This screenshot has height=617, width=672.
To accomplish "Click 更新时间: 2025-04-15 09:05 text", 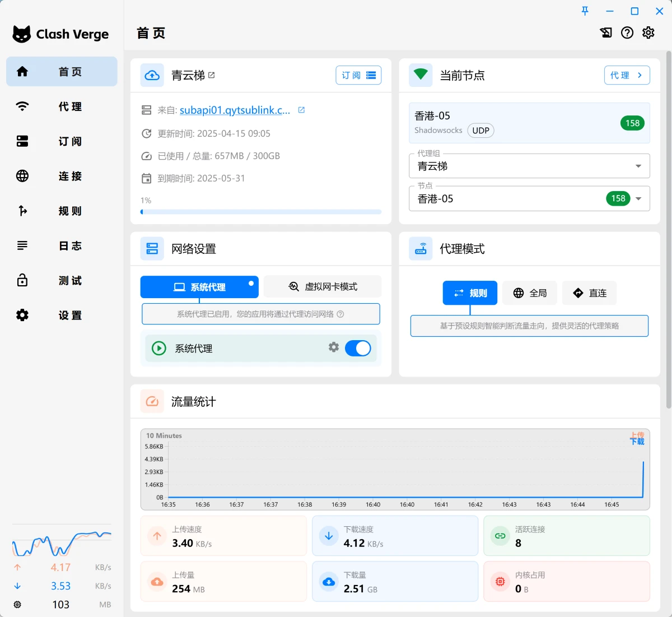I will tap(214, 133).
